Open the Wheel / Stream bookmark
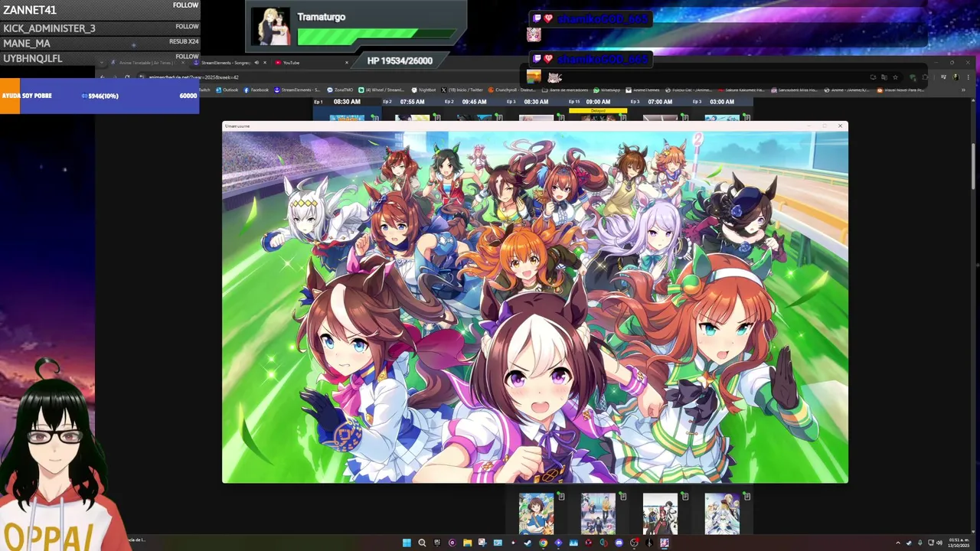 coord(381,90)
